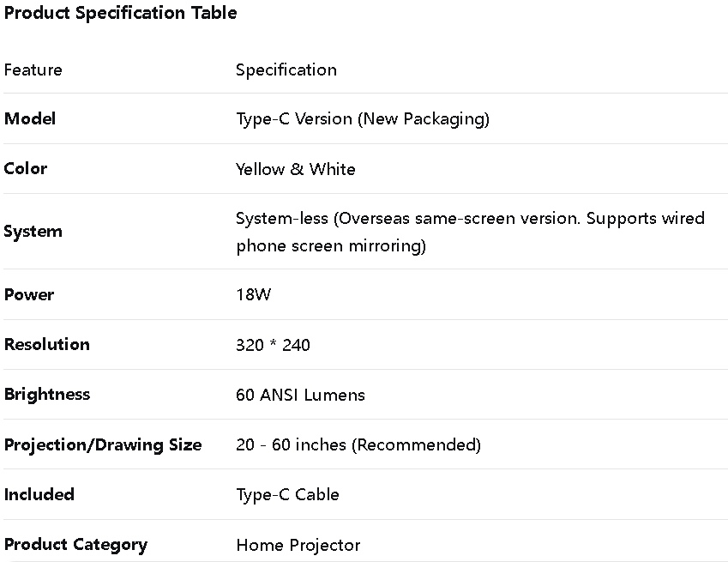
Task: Click the System-less description text
Action: pyautogui.click(x=470, y=232)
